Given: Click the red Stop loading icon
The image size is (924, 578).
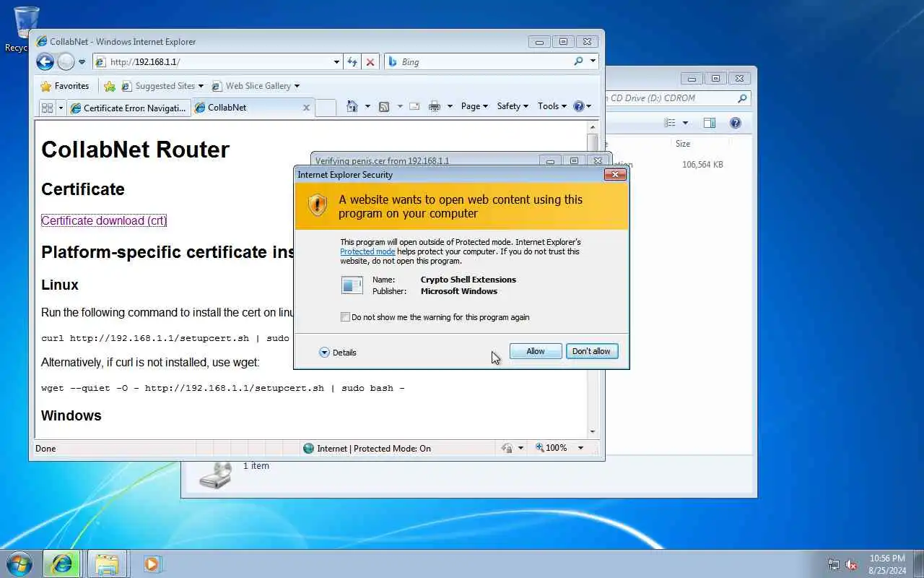Looking at the screenshot, I should 370,62.
